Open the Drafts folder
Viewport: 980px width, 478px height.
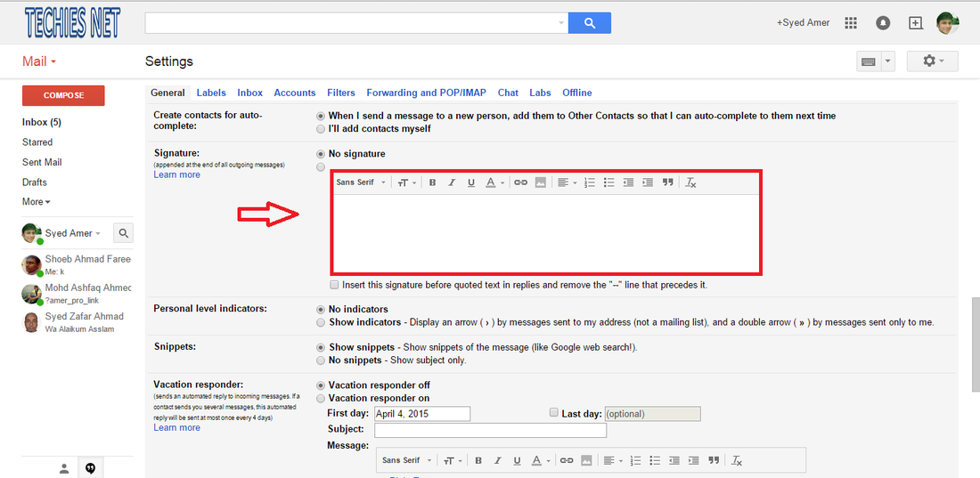pos(35,182)
